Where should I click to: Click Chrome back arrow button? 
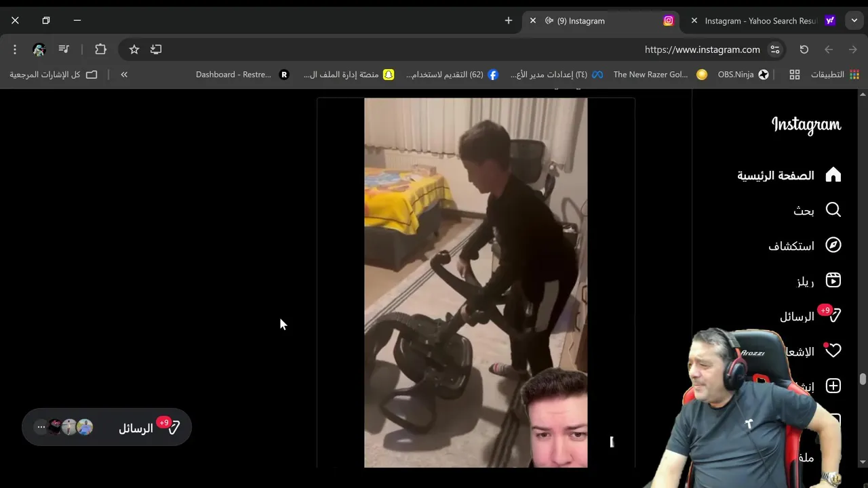click(x=853, y=49)
